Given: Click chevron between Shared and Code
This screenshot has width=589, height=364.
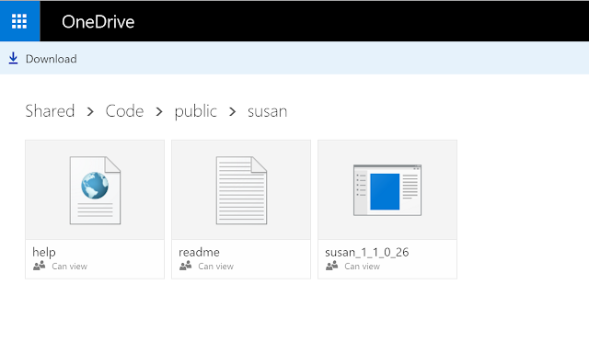Looking at the screenshot, I should tap(90, 112).
